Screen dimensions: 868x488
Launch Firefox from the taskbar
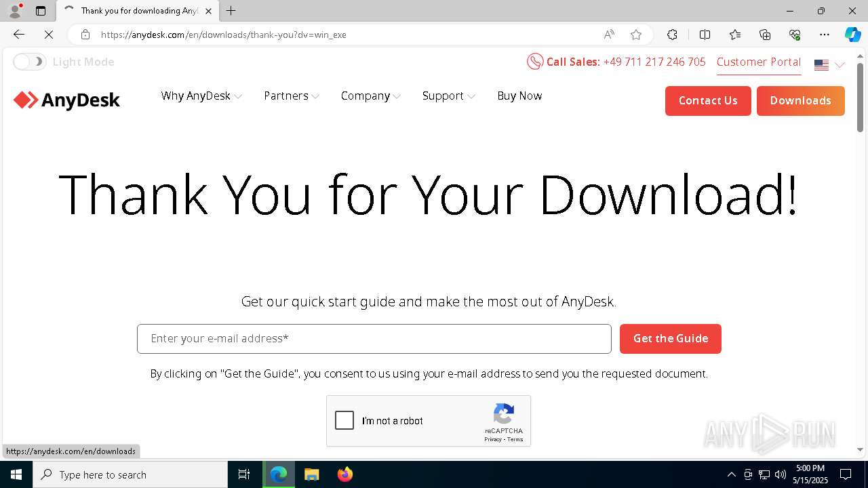coord(344,474)
